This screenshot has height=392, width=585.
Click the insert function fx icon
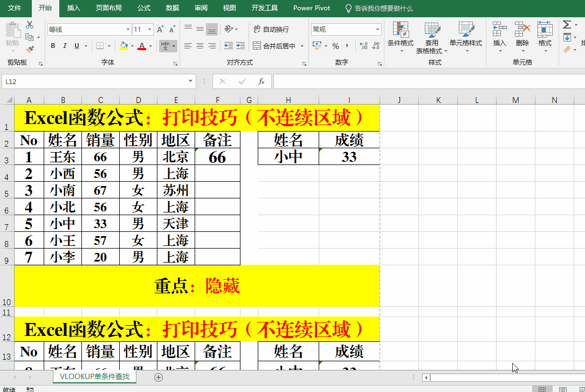[261, 81]
